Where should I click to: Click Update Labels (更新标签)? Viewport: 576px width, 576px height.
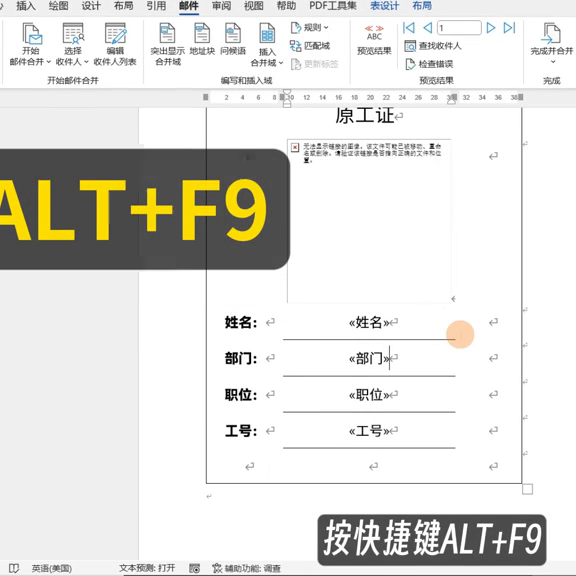tap(314, 64)
